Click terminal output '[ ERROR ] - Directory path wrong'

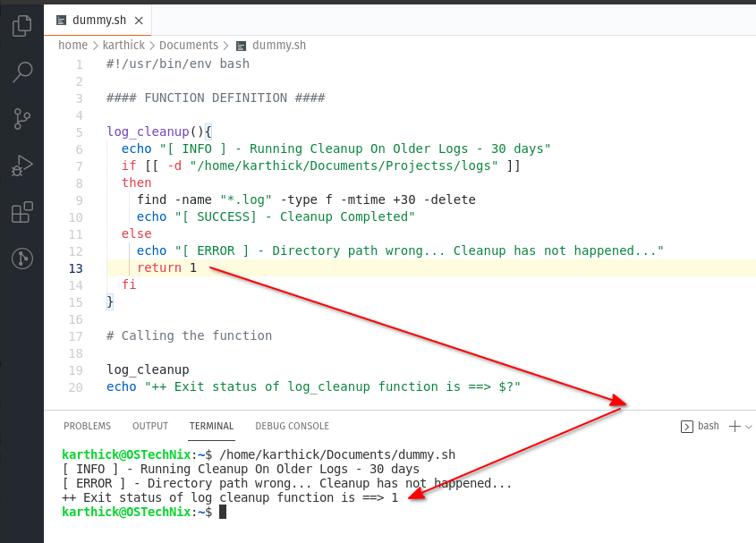287,484
